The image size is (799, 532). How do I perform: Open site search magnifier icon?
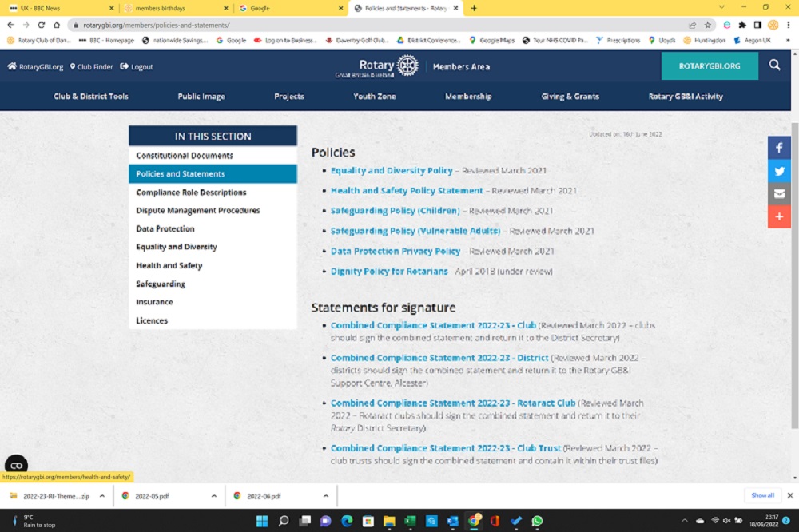tap(774, 66)
